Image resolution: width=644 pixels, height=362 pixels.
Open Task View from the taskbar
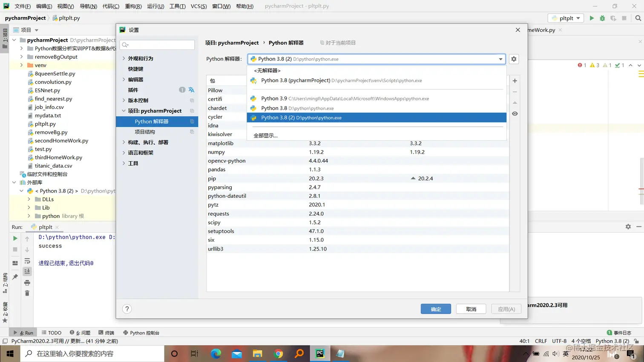coord(195,353)
